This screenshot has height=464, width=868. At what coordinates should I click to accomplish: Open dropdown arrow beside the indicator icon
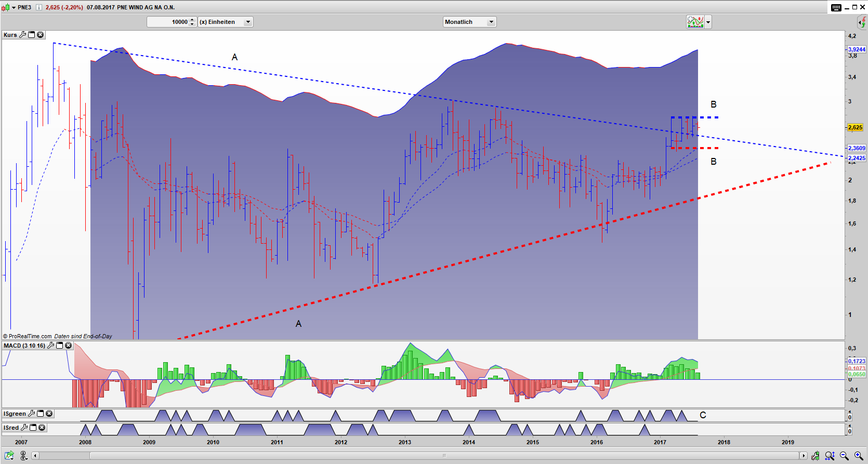708,22
